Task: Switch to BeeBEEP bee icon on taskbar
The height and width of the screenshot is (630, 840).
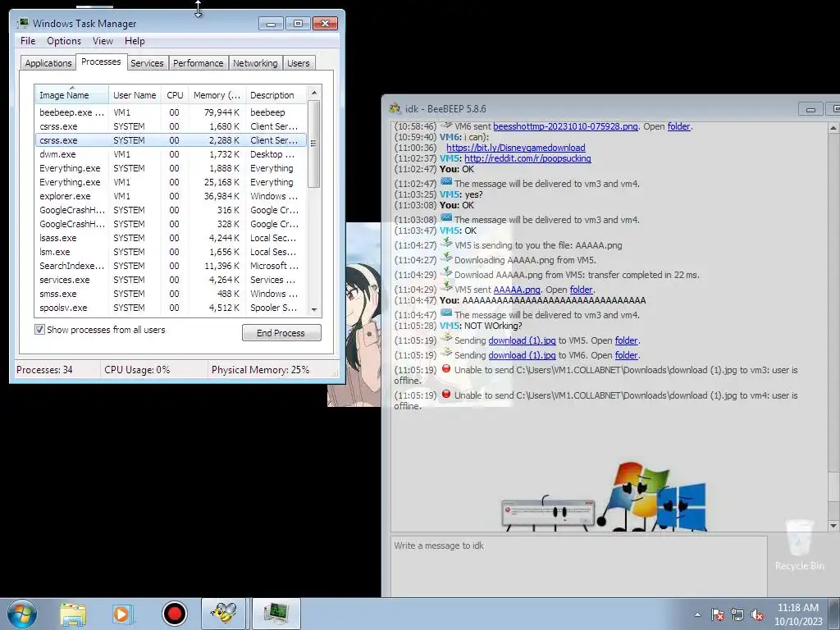Action: click(x=223, y=614)
